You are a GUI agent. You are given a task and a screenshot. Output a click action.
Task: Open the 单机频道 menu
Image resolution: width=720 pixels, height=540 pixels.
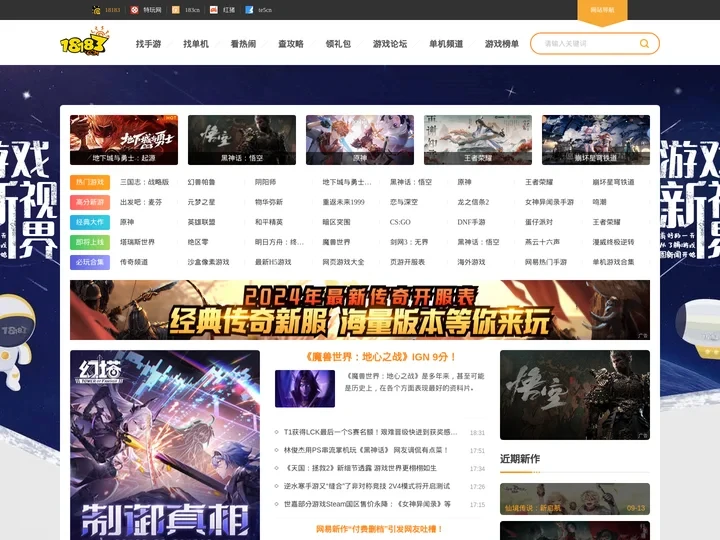(446, 44)
